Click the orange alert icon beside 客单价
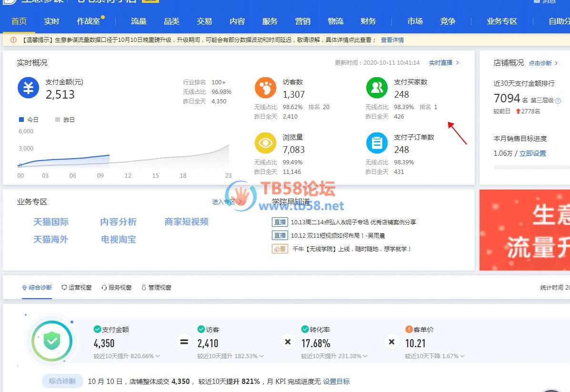Screen dimensions: 570x392 pyautogui.click(x=409, y=329)
